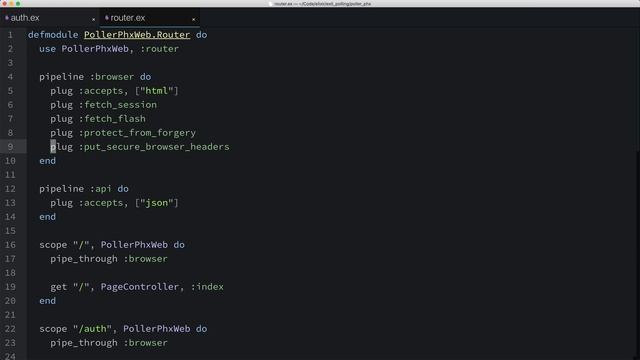Click the window title router.ex in title bar
640x360 pixels.
pos(320,4)
